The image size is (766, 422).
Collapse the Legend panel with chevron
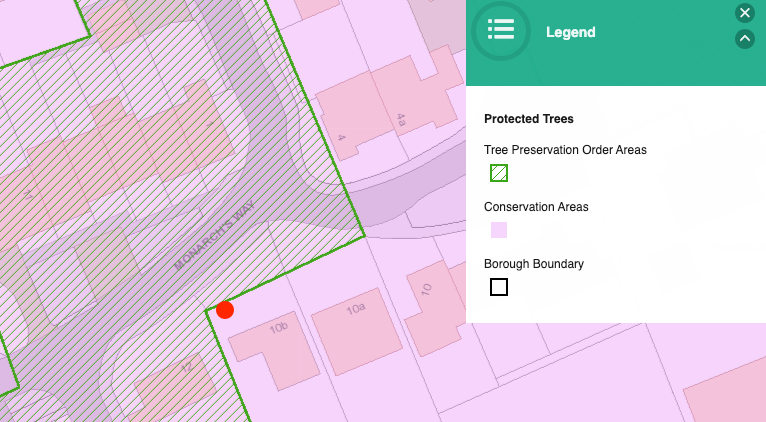(x=744, y=39)
